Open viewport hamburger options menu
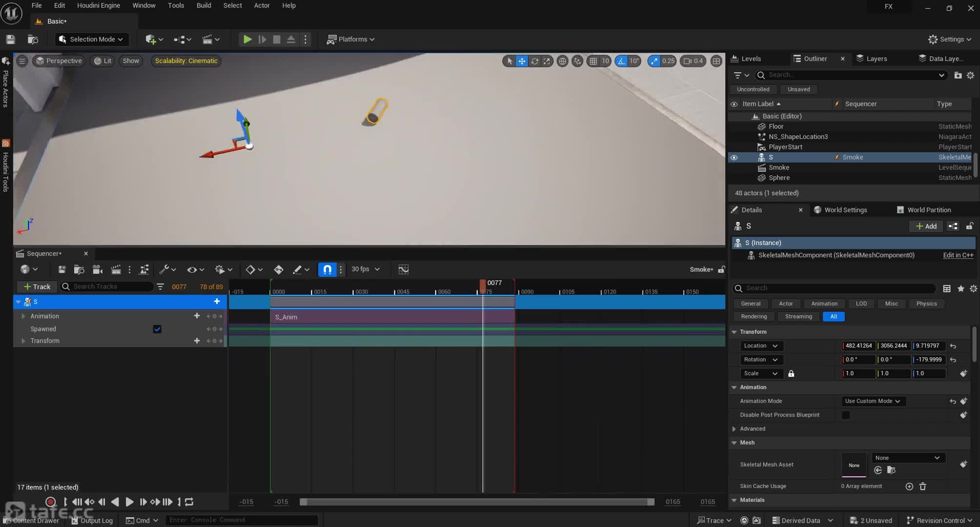This screenshot has width=980, height=527. coord(22,61)
